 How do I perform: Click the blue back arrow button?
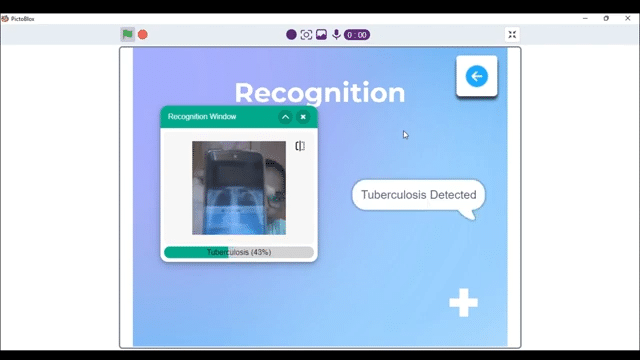coord(477,76)
